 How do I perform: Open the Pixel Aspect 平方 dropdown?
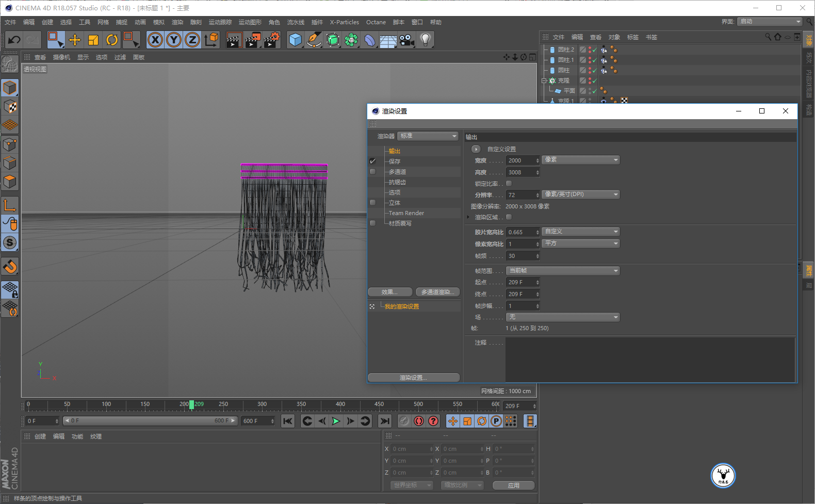pyautogui.click(x=581, y=243)
